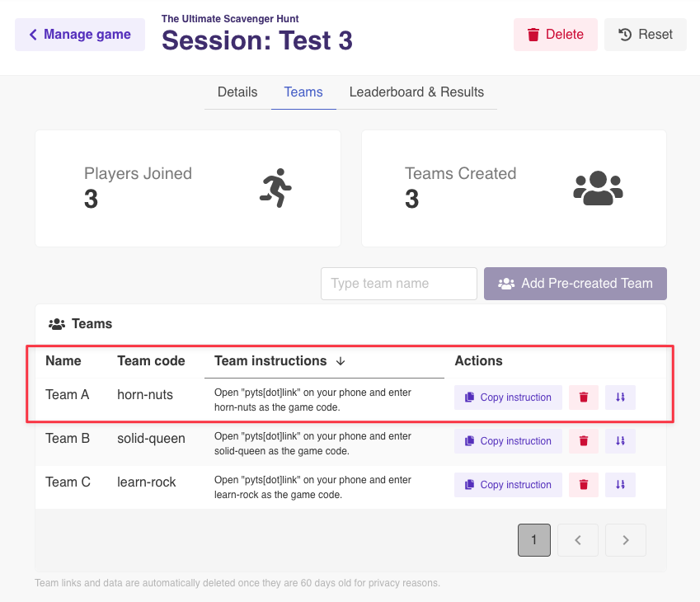Delete Team A using its trash icon

pos(583,397)
